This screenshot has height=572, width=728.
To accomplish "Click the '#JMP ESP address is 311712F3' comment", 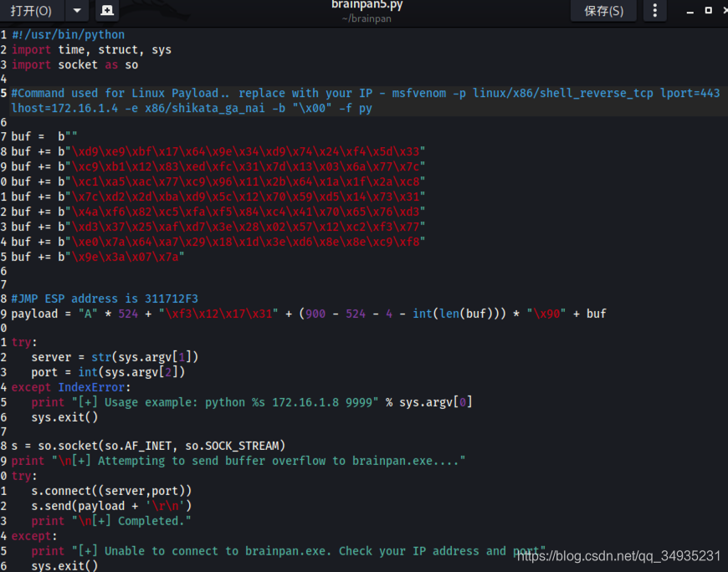I will click(105, 299).
